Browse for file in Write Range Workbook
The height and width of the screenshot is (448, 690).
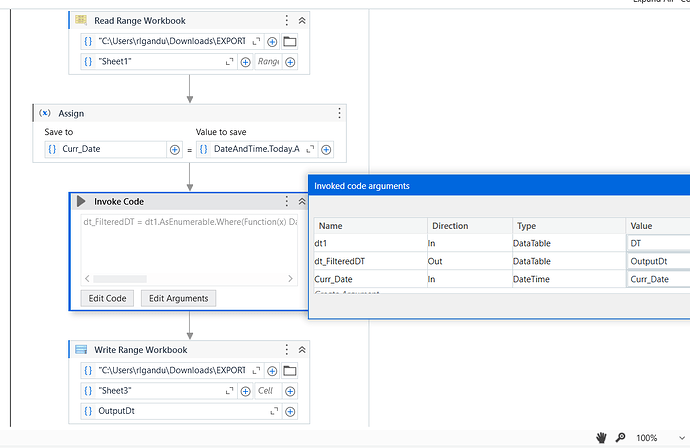[290, 371]
